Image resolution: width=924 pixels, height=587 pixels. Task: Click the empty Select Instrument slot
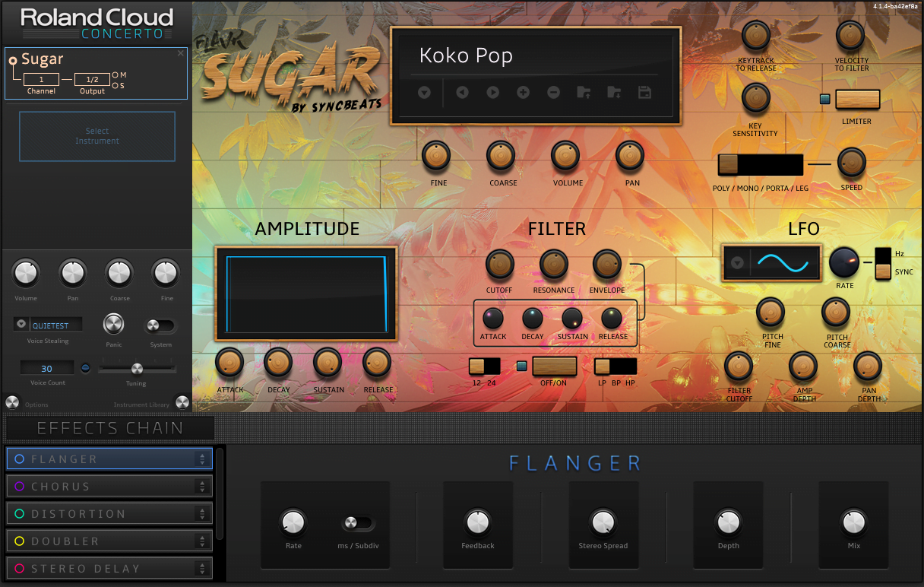pos(97,136)
